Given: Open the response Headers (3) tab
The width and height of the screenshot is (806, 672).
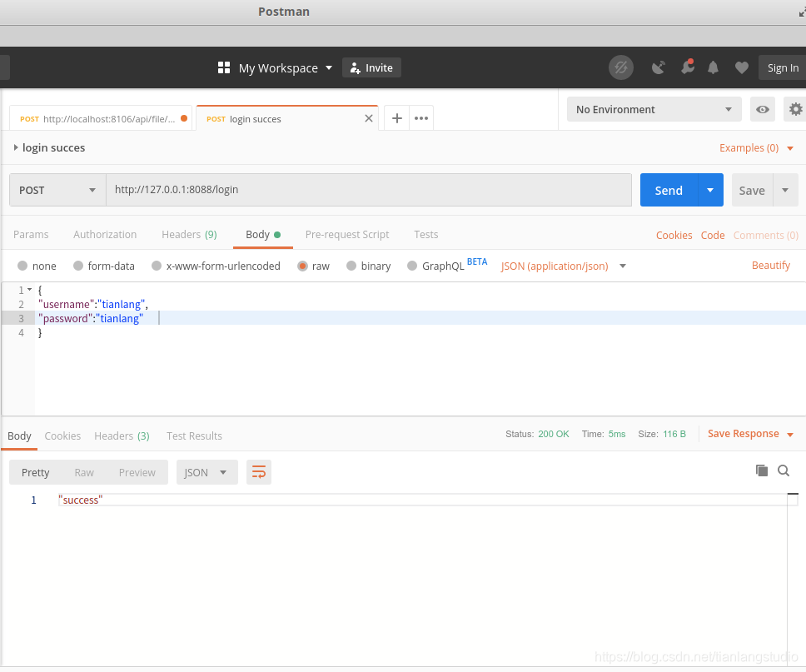Looking at the screenshot, I should 122,436.
